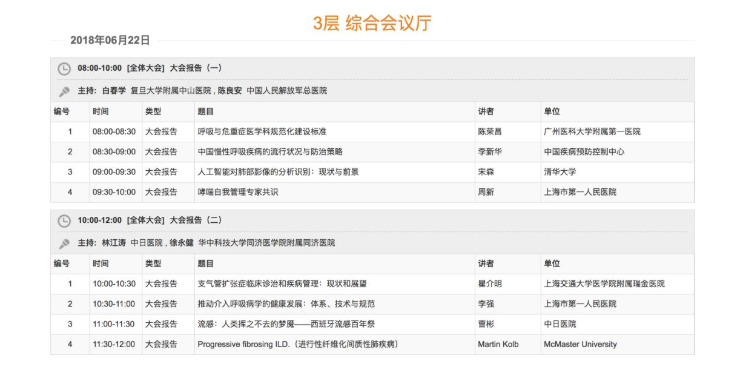Viewport: 740px width, 384px height.
Task: Click speaker name 宋森
Action: pyautogui.click(x=486, y=172)
